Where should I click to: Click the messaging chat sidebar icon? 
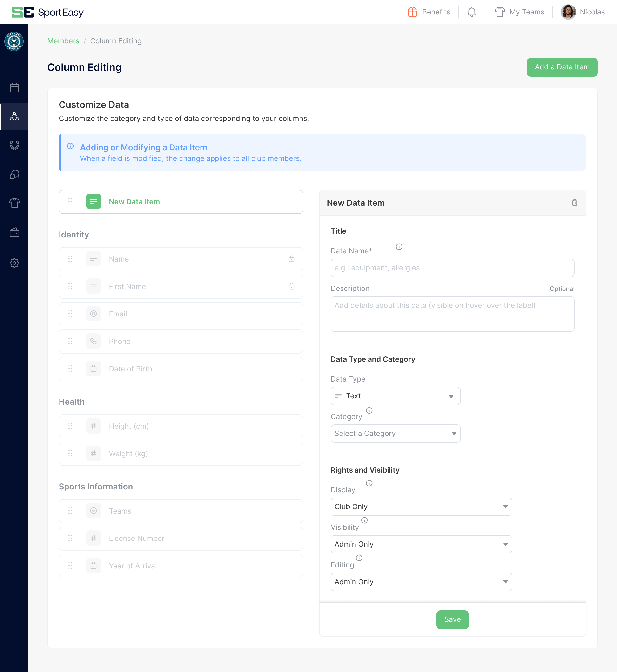[14, 174]
